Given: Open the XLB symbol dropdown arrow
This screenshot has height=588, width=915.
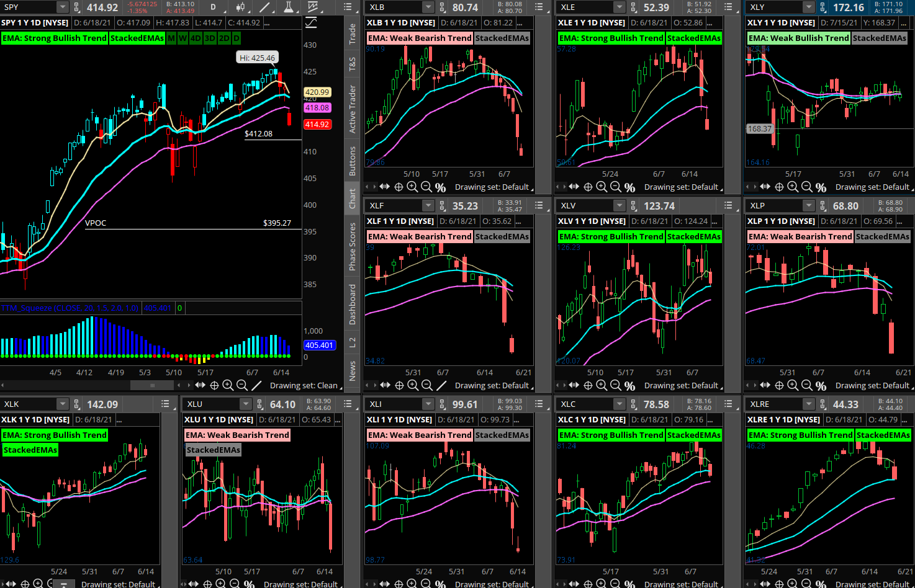Looking at the screenshot, I should tap(428, 7).
